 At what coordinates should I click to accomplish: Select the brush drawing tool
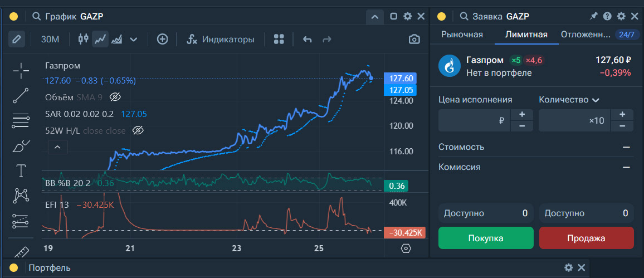(x=21, y=147)
